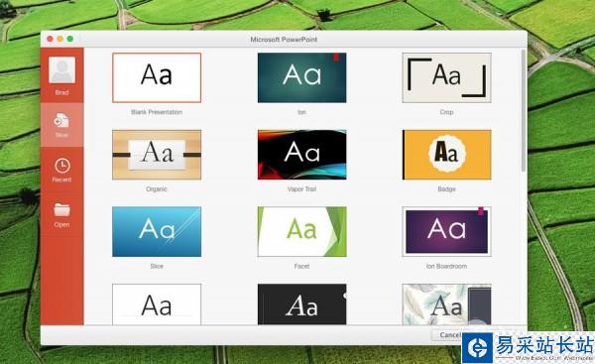Click the 'Vapor Trail' label text
The height and width of the screenshot is (364, 595).
tap(301, 189)
